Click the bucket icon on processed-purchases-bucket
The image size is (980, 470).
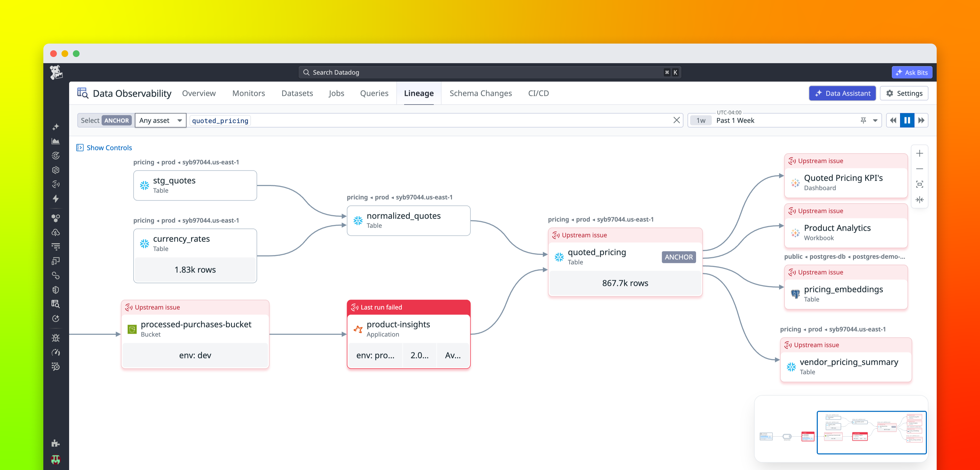(132, 329)
